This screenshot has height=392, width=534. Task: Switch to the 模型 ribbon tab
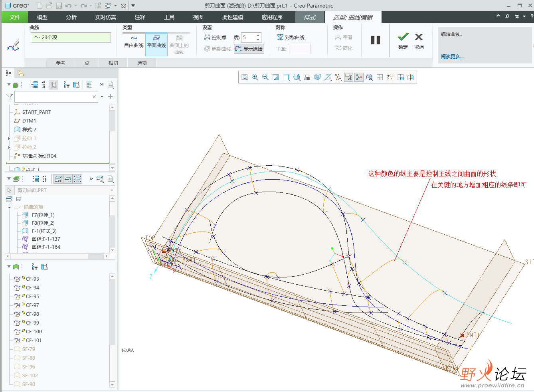[x=42, y=17]
